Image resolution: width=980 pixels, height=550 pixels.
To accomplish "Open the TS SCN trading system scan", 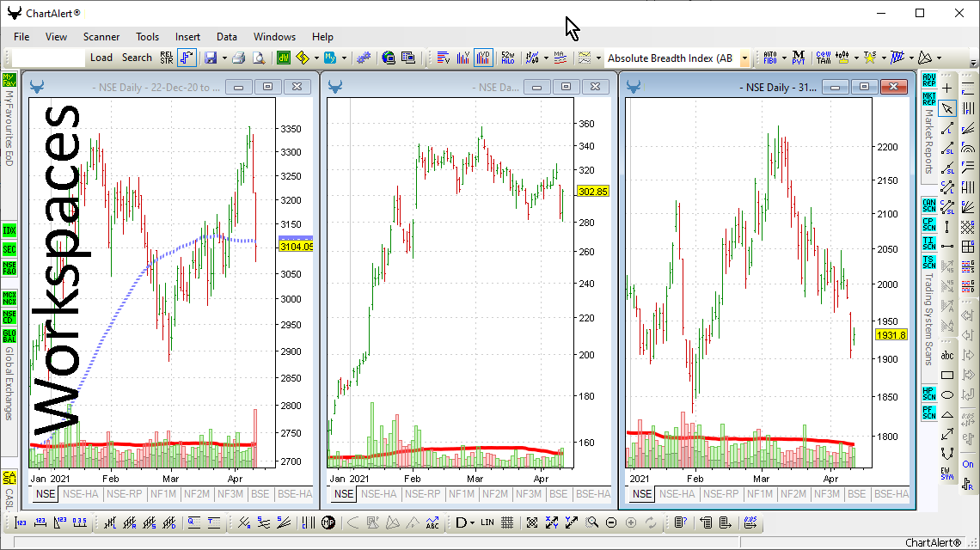I will point(928,262).
